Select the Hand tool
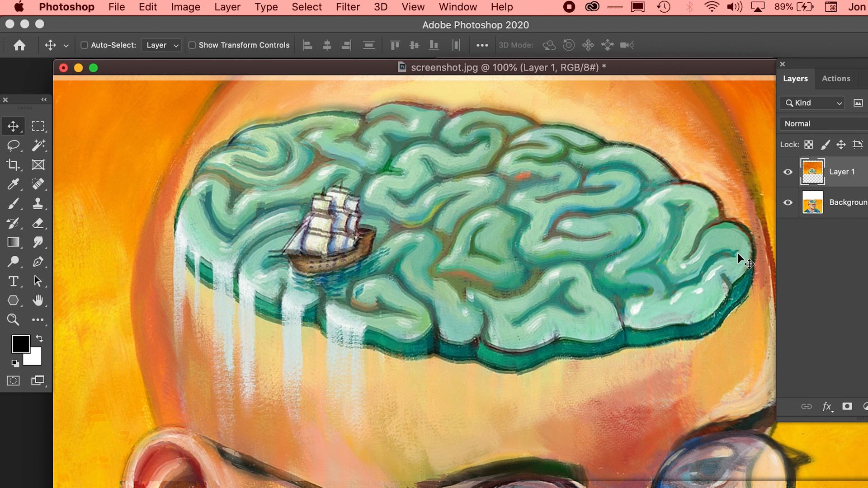The height and width of the screenshot is (488, 868). (38, 300)
